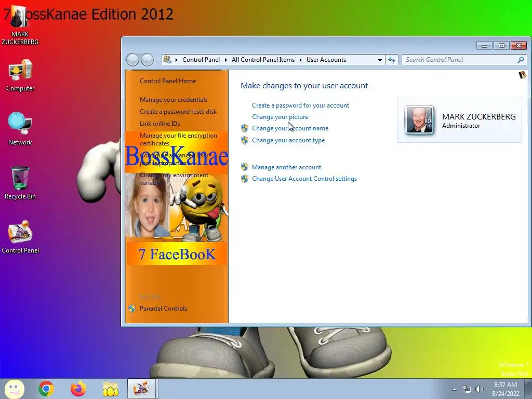Open the volume speaker tray icon

(x=480, y=389)
